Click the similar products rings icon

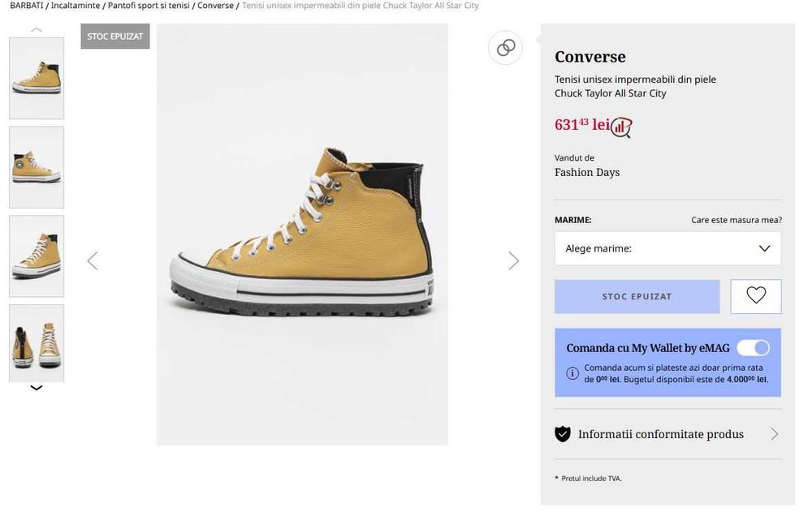tap(506, 48)
